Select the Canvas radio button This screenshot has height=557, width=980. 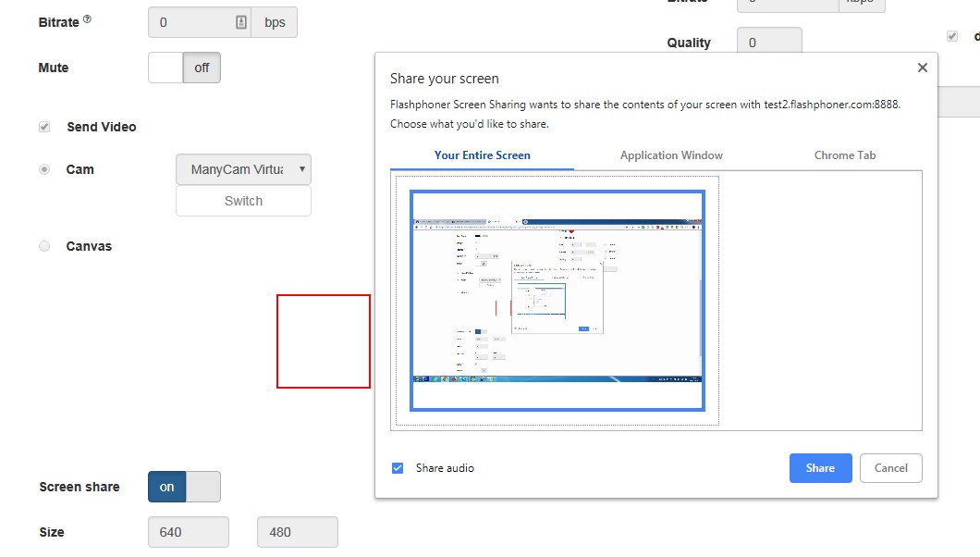point(44,246)
